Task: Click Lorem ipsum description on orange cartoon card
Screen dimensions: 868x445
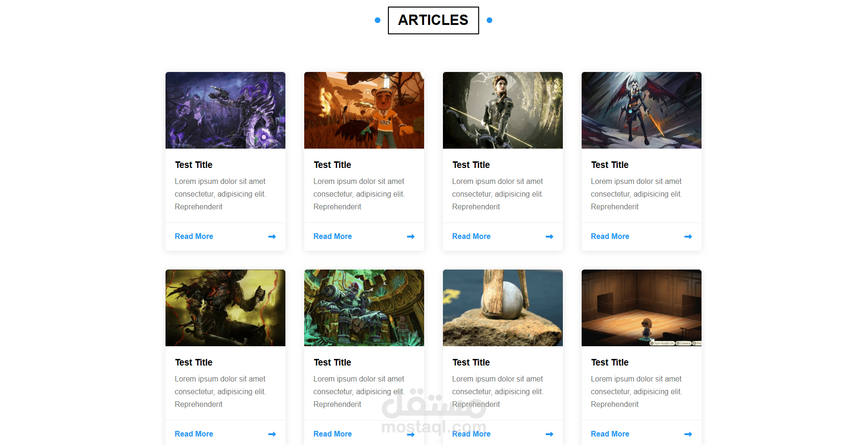Action: pyautogui.click(x=359, y=194)
